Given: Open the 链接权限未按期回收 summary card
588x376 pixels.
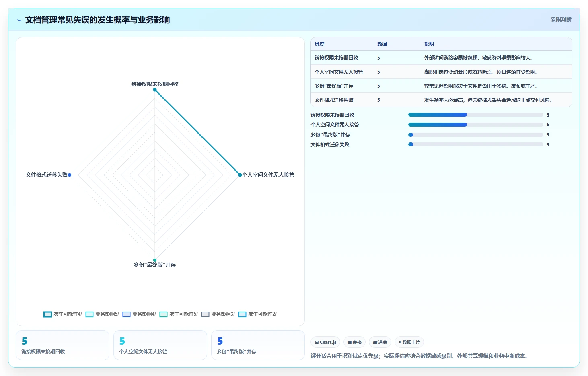Looking at the screenshot, I should (62, 345).
